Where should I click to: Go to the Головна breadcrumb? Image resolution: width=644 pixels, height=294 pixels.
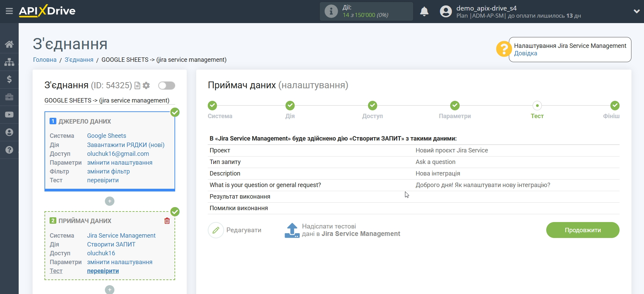(x=45, y=60)
